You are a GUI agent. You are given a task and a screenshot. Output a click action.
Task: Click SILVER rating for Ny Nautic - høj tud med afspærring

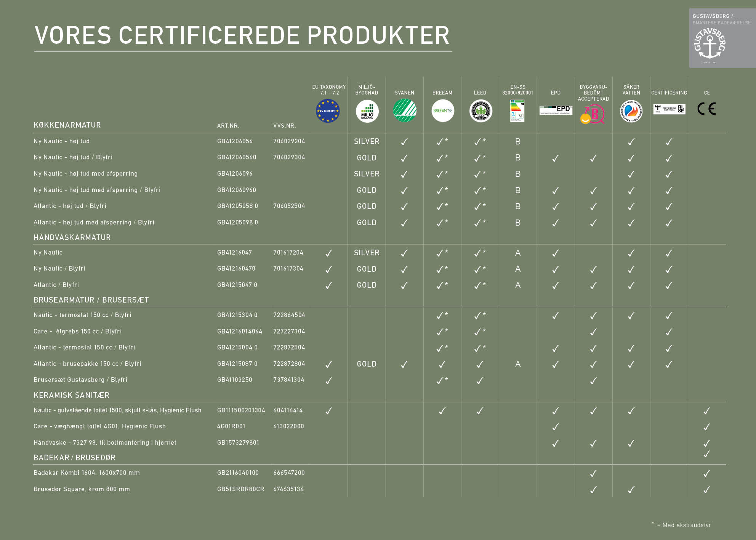[367, 174]
